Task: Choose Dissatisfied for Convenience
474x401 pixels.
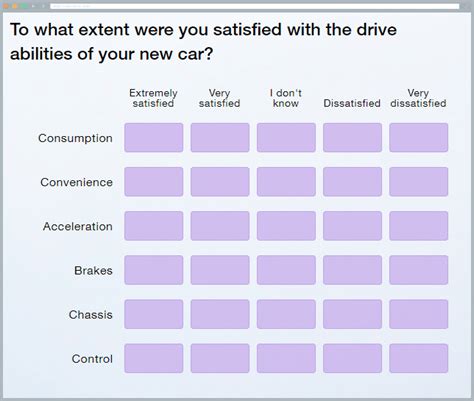Action: pos(352,182)
